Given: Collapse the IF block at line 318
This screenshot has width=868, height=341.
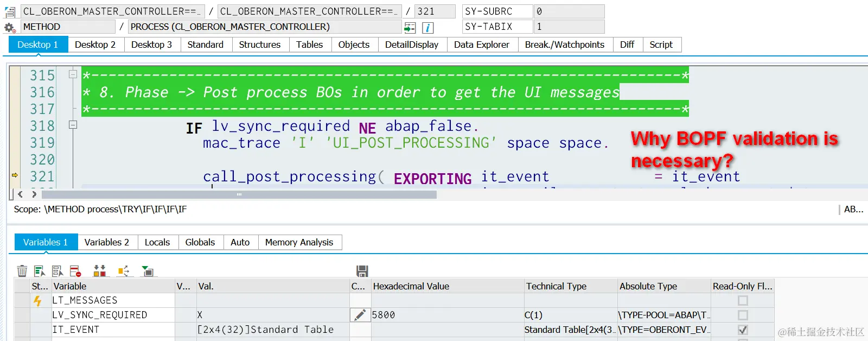Looking at the screenshot, I should (x=73, y=125).
